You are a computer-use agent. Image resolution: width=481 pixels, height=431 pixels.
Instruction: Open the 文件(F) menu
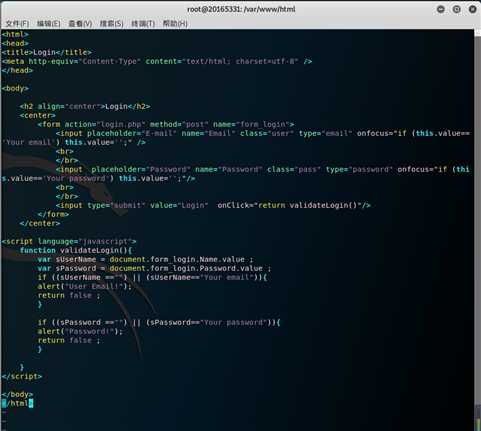click(x=17, y=24)
